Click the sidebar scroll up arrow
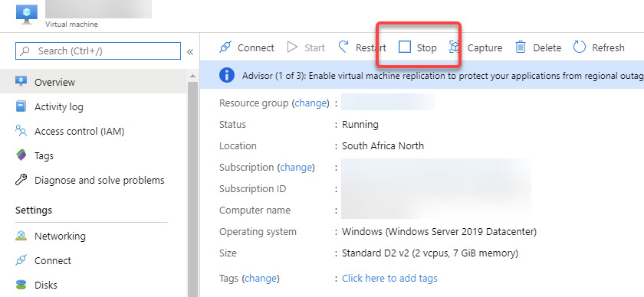 coord(192,76)
